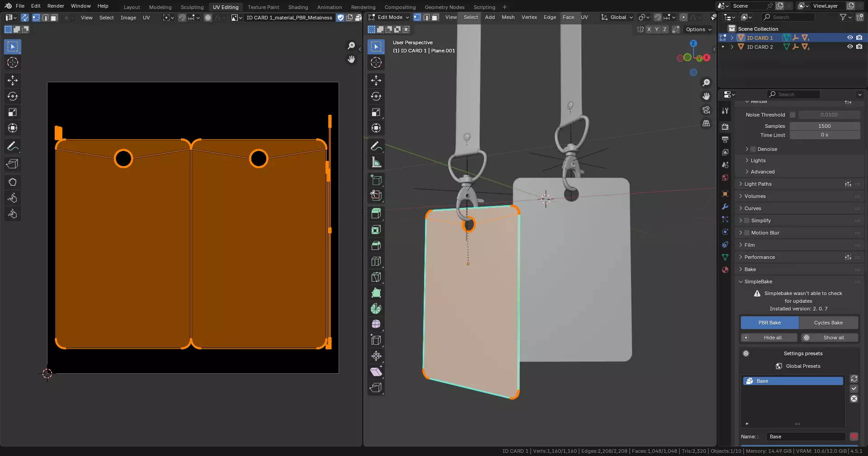Enable the Denoise checkbox
The height and width of the screenshot is (456, 868).
753,149
